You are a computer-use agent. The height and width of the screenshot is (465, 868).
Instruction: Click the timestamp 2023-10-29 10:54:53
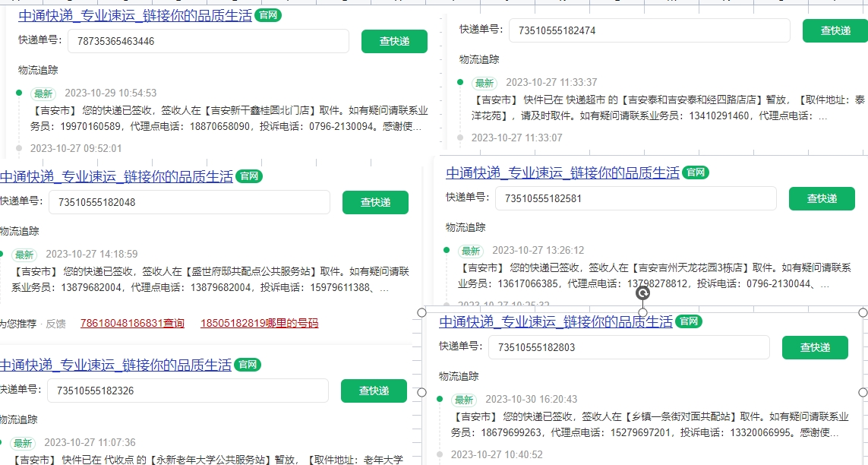click(x=111, y=93)
